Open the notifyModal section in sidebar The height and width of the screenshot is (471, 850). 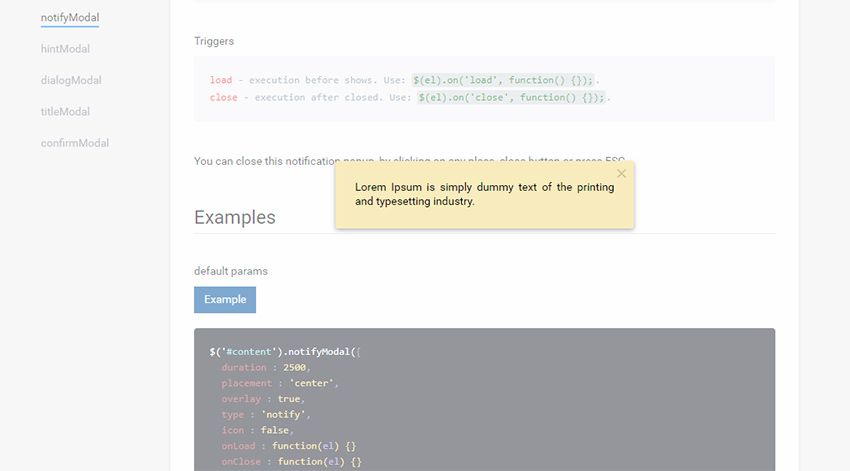[70, 18]
